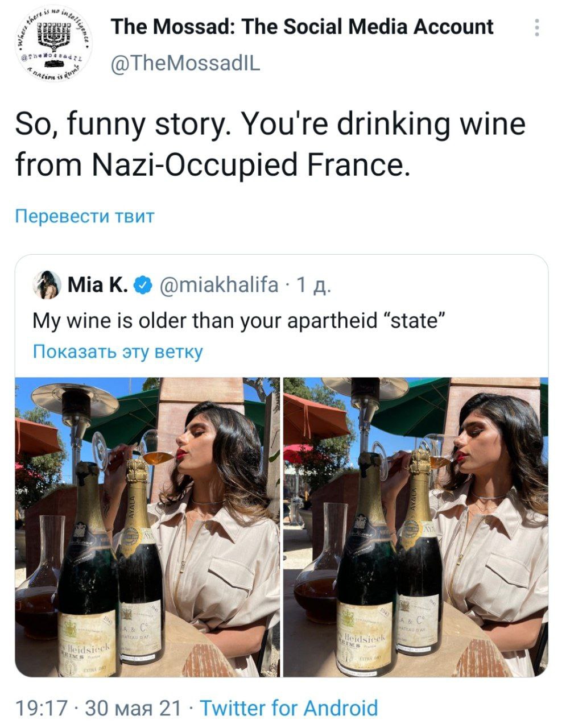Open the three-dot tweet options menu
Viewport: 566px width, 728px height.
pyautogui.click(x=536, y=27)
